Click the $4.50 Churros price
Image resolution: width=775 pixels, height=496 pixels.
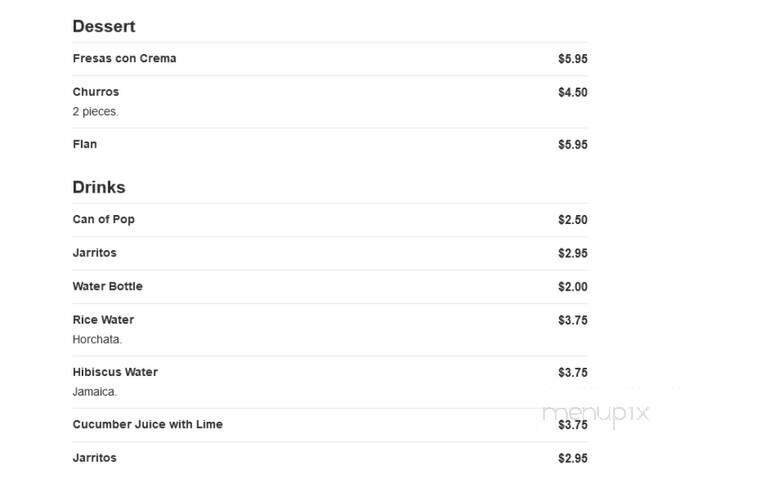573,92
